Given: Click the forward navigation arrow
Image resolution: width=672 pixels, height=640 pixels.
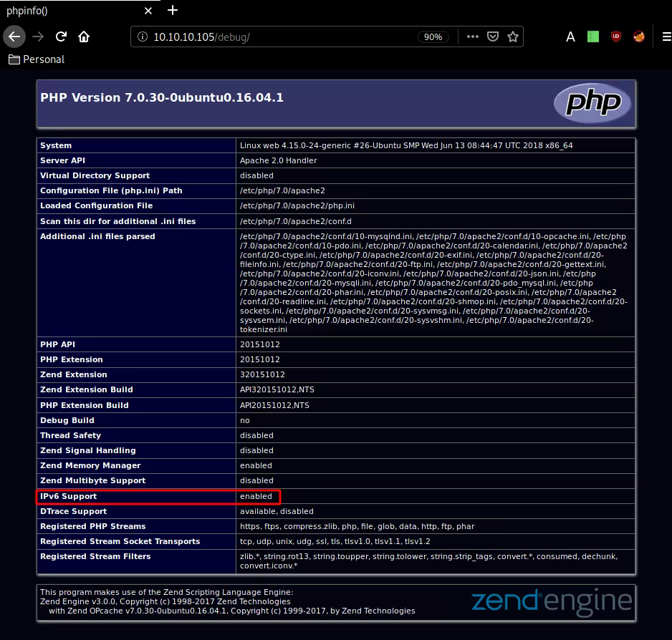Looking at the screenshot, I should [38, 37].
